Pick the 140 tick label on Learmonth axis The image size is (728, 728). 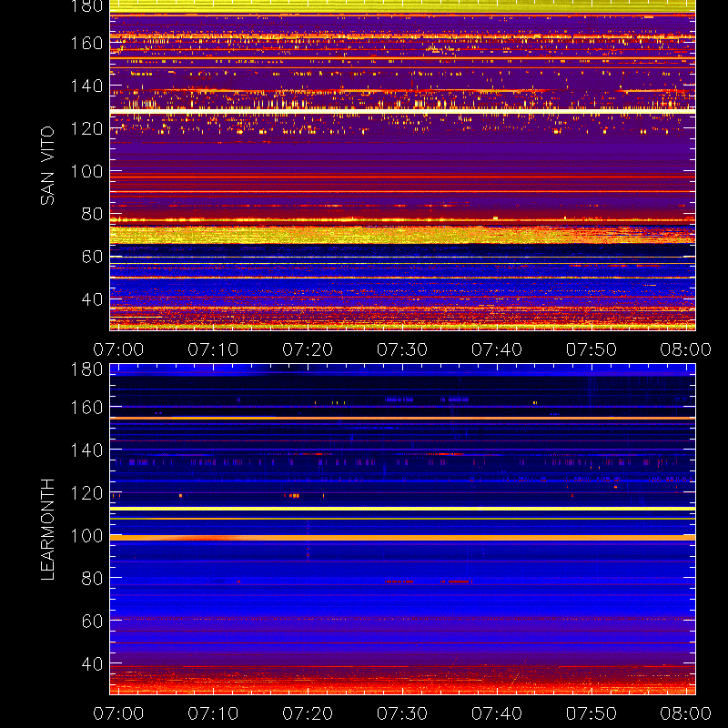86,450
